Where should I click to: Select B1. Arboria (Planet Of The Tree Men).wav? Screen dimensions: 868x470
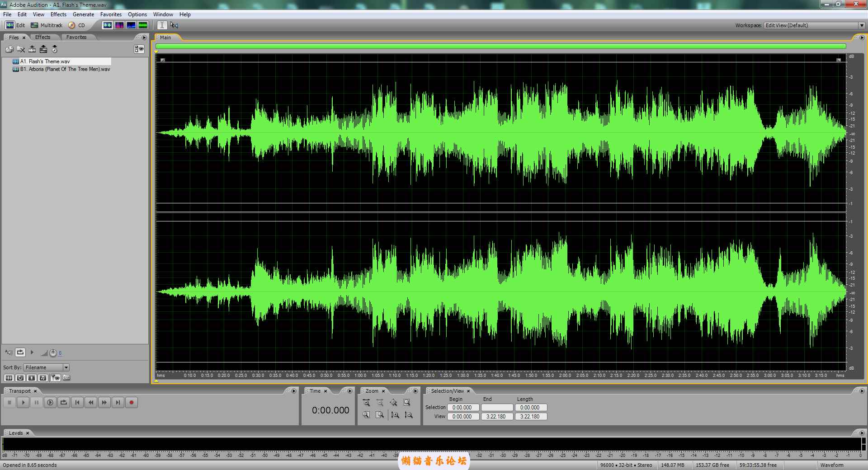(x=65, y=69)
